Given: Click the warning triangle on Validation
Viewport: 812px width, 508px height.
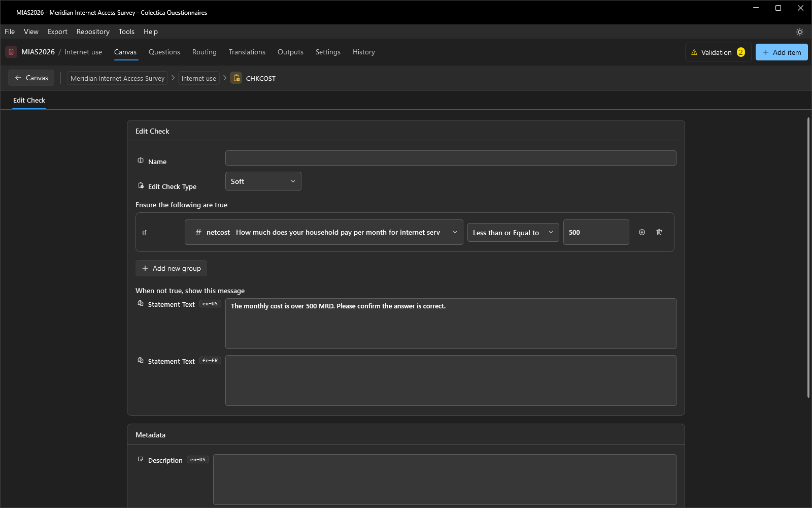Looking at the screenshot, I should (694, 52).
